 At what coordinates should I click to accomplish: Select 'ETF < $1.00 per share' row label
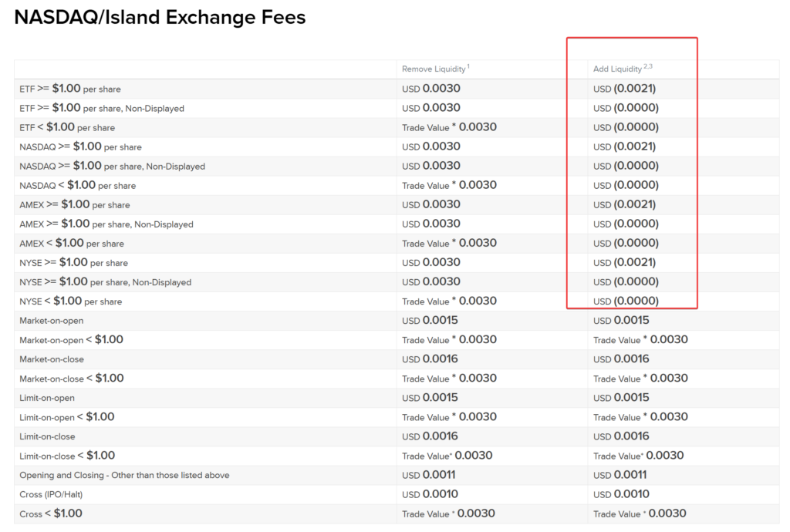click(67, 127)
